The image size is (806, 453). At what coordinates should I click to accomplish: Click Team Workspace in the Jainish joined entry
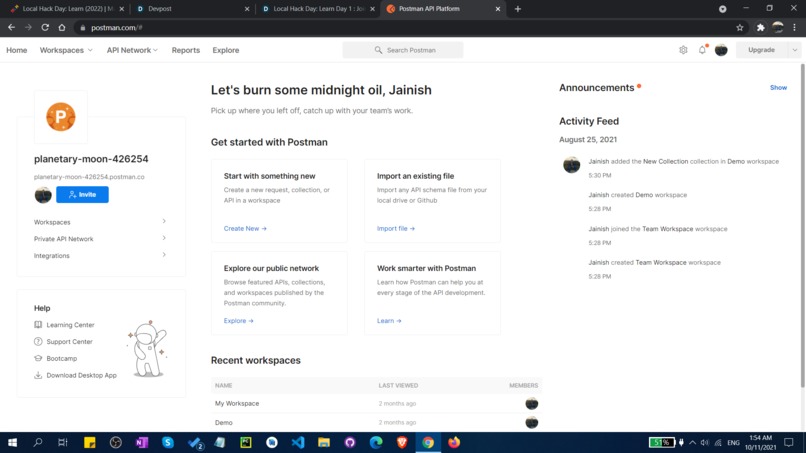point(667,229)
